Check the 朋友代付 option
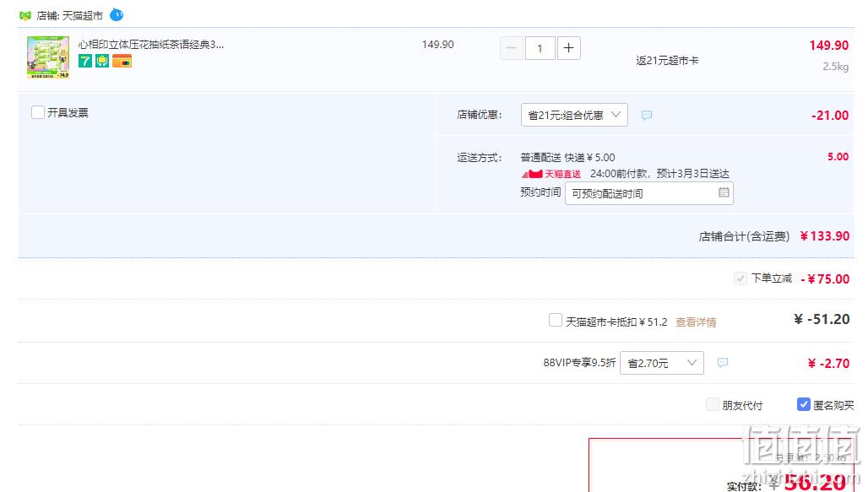The width and height of the screenshot is (868, 492). point(713,404)
